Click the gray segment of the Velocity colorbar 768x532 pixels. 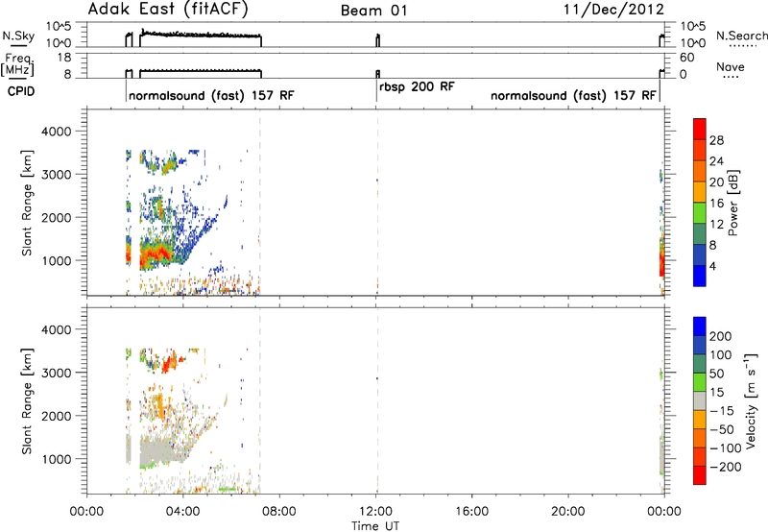(700, 400)
